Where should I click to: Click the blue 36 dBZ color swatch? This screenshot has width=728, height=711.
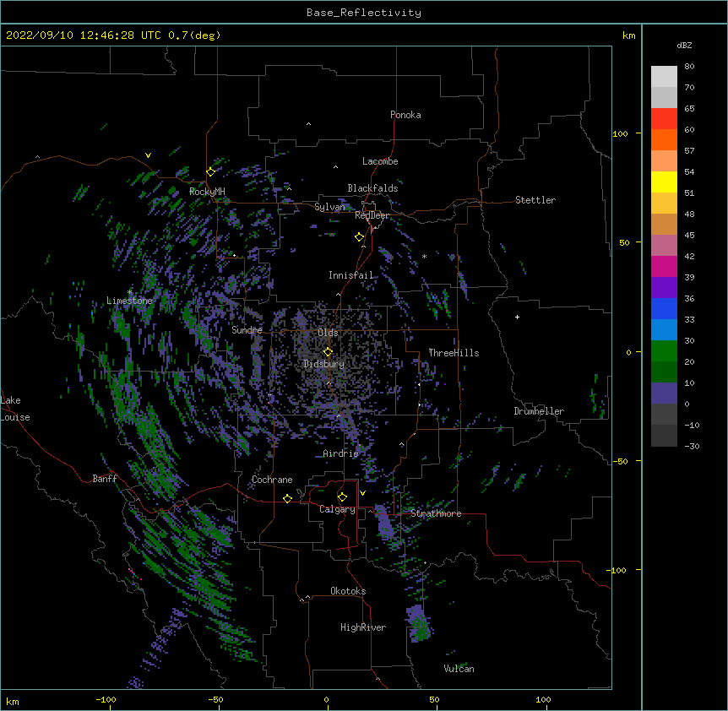[x=664, y=308]
